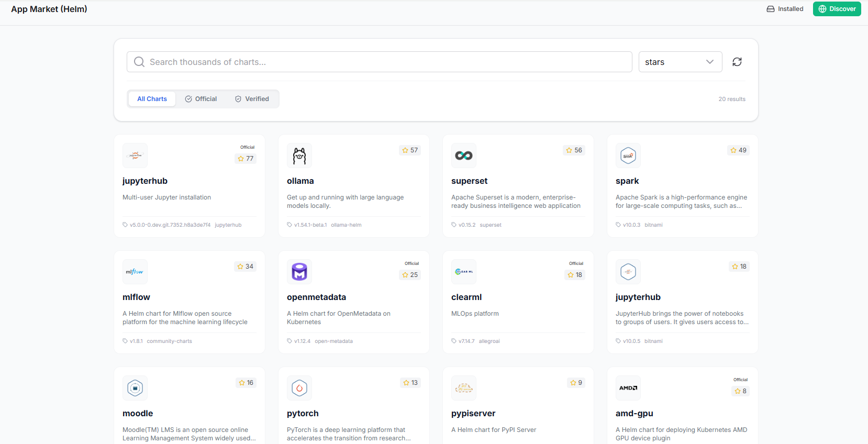868x444 pixels.
Task: Click the 8 stars badge on amd-gpu
Action: pyautogui.click(x=741, y=391)
